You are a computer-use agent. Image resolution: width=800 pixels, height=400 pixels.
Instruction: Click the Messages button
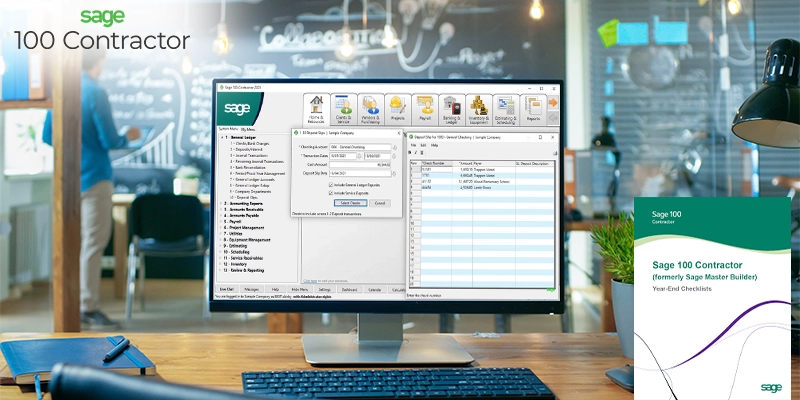click(252, 289)
